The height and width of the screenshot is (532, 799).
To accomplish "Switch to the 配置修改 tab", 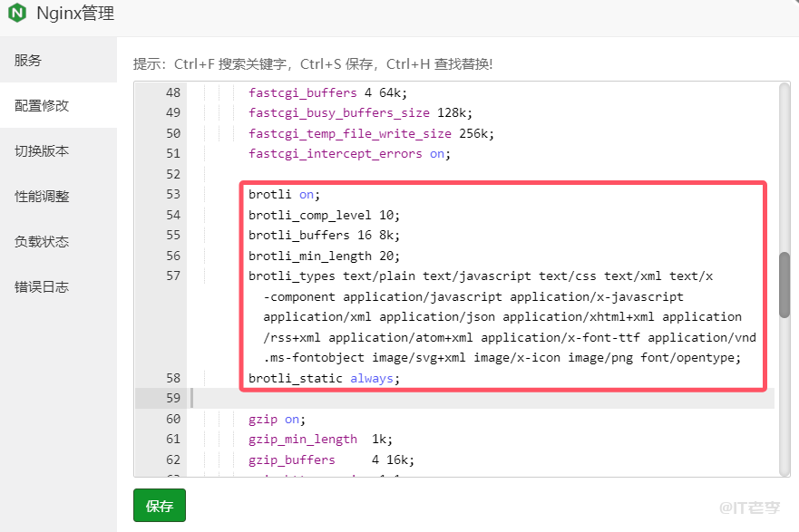I will click(x=42, y=105).
